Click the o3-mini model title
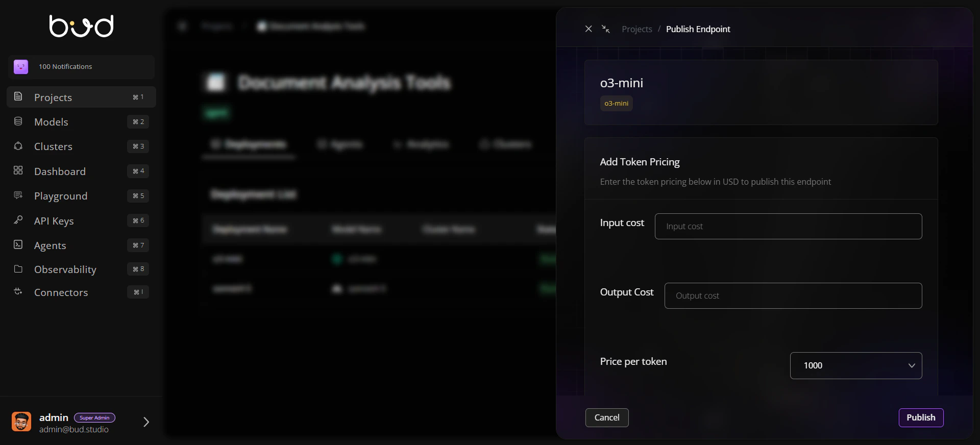 [622, 83]
